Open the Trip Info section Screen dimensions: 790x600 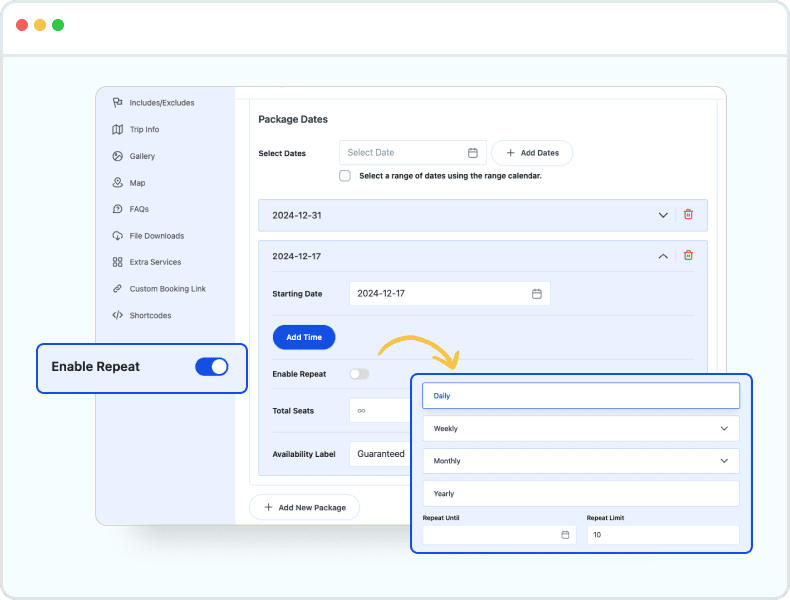tap(144, 130)
